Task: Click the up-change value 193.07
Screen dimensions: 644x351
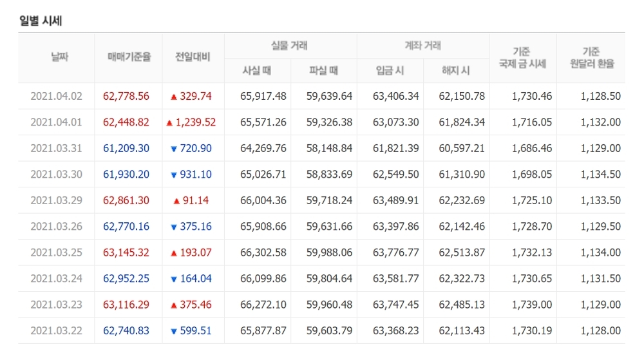Action: click(196, 252)
